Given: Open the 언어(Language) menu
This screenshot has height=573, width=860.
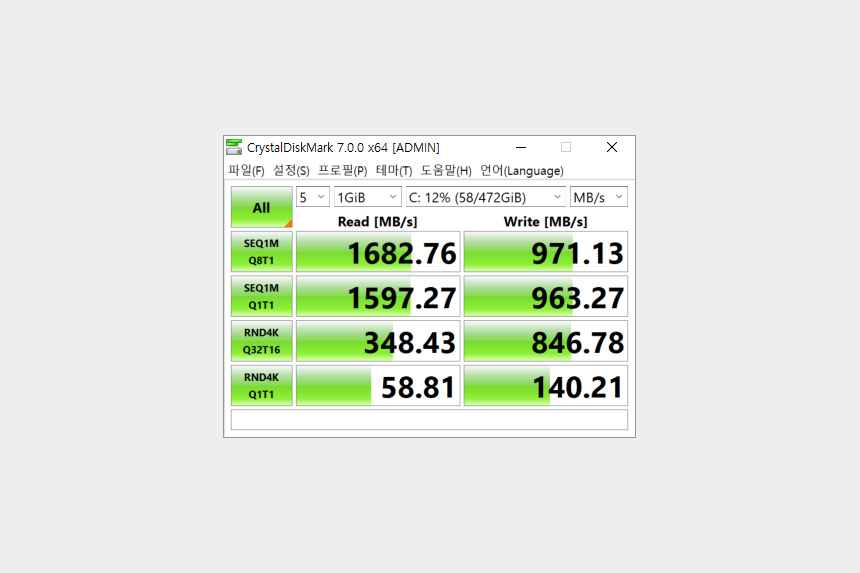Looking at the screenshot, I should (522, 171).
